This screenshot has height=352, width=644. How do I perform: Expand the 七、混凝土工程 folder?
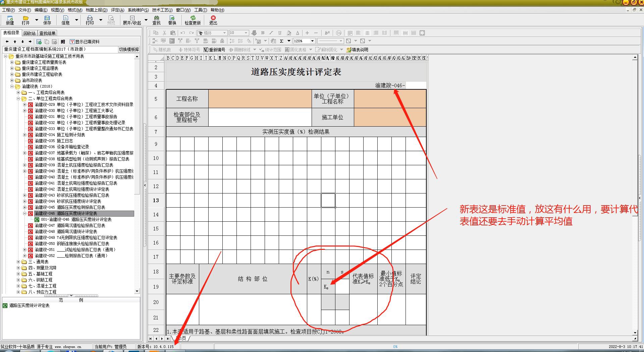point(18,286)
